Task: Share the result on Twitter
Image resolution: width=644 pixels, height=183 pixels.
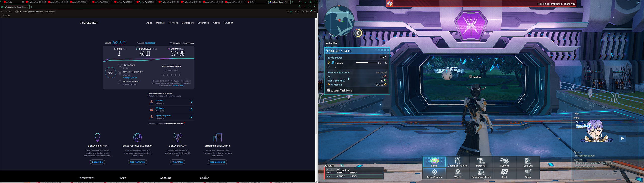Action: tap(117, 43)
